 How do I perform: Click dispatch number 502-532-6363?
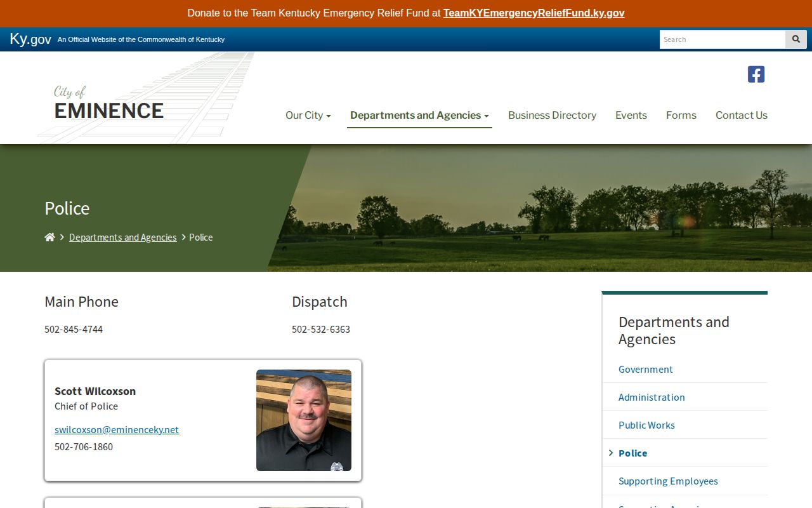point(321,329)
